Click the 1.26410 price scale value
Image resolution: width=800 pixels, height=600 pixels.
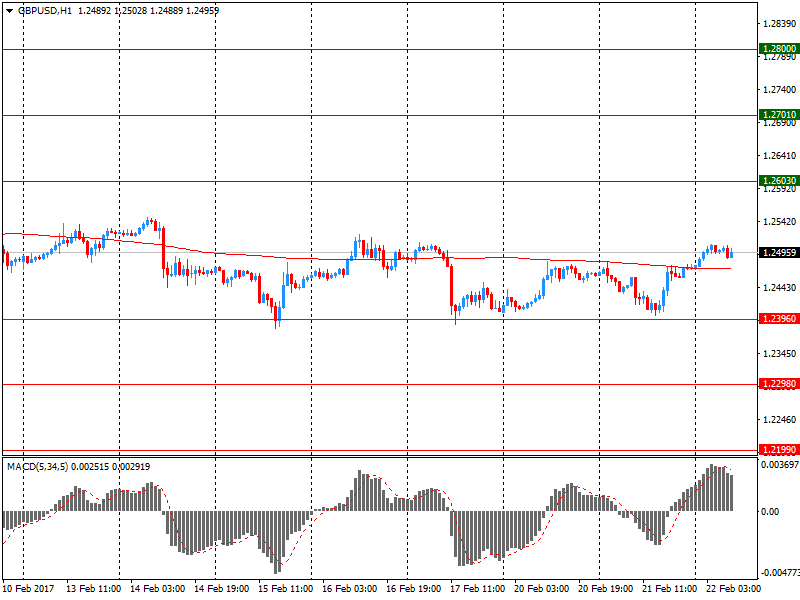click(x=779, y=156)
